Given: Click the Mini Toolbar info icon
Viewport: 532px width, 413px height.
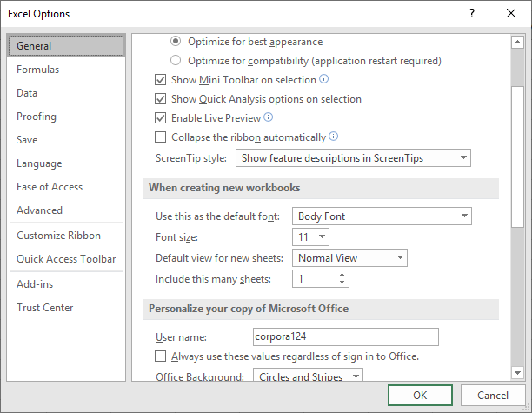Looking at the screenshot, I should click(324, 79).
